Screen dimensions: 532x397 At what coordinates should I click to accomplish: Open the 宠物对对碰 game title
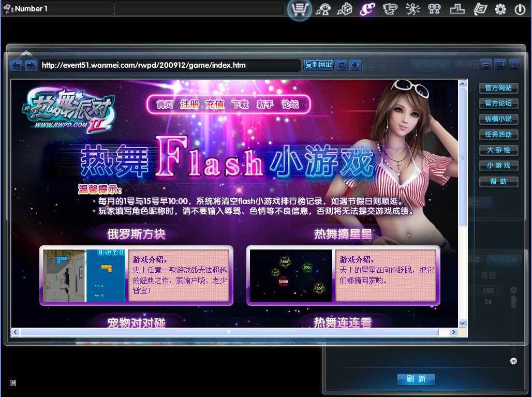[x=136, y=322]
